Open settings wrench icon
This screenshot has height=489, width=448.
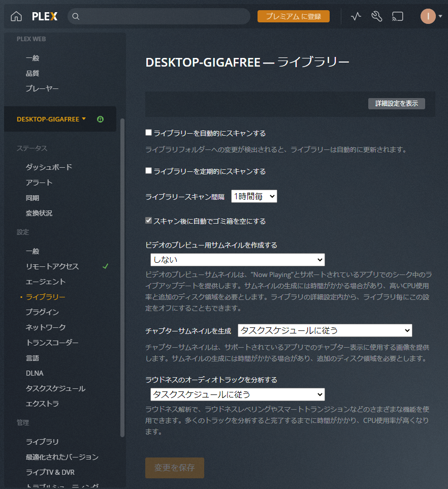click(x=377, y=16)
